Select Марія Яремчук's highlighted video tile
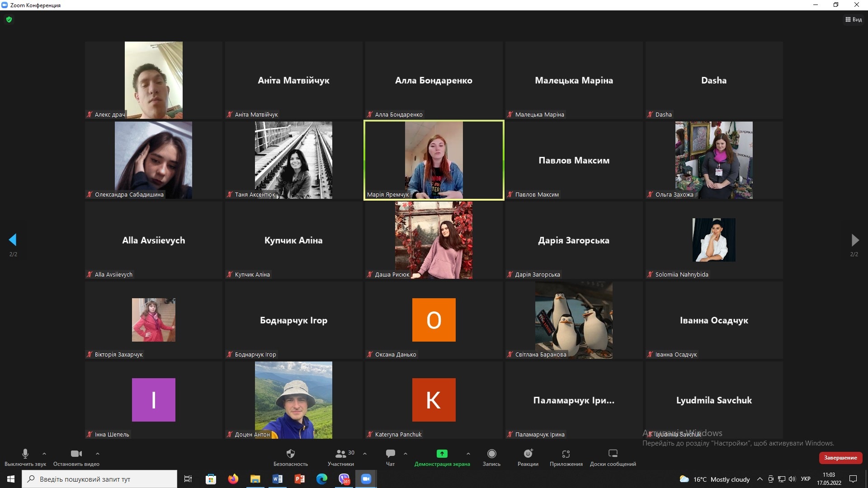The height and width of the screenshot is (488, 868). coord(434,160)
